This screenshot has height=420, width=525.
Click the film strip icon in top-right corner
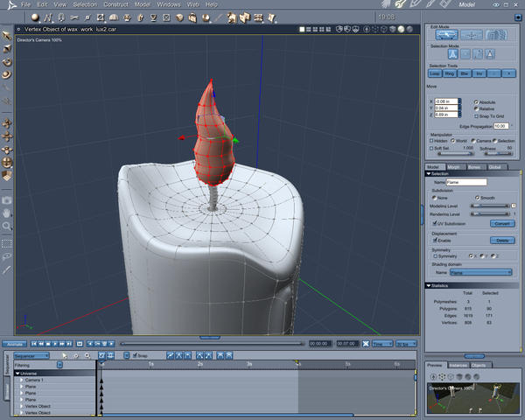444,4
